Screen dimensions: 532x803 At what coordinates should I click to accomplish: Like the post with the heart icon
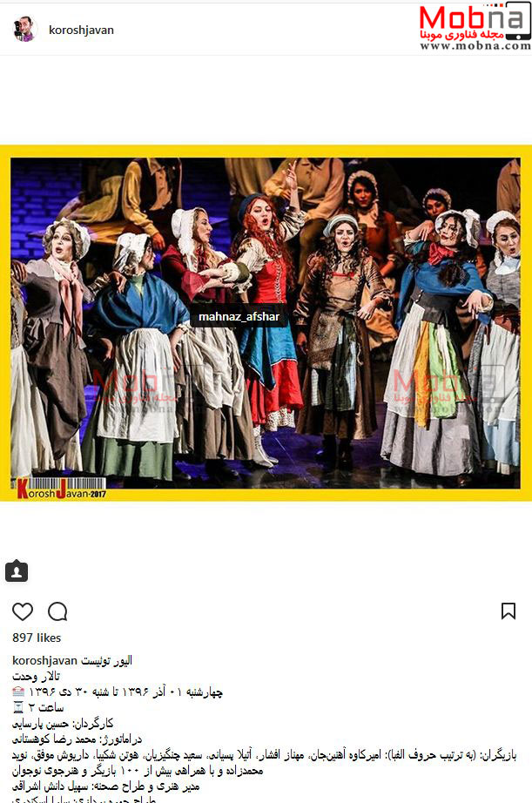click(23, 611)
